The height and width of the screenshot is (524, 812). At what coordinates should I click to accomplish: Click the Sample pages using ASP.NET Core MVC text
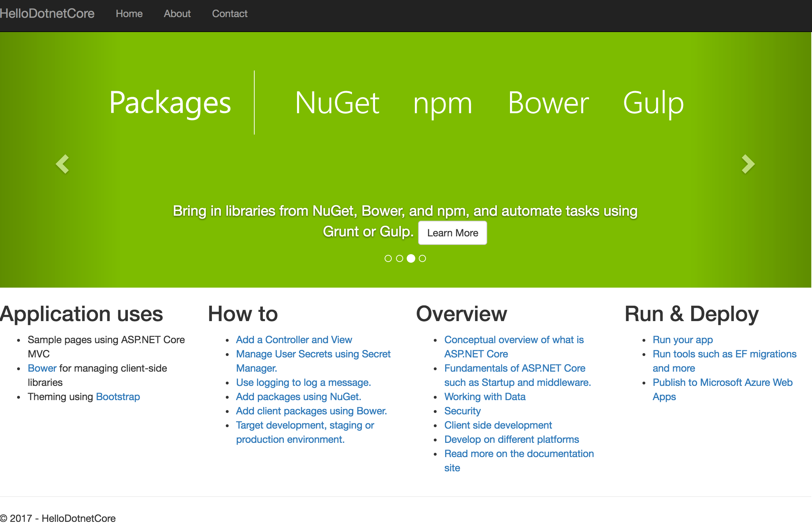click(106, 347)
